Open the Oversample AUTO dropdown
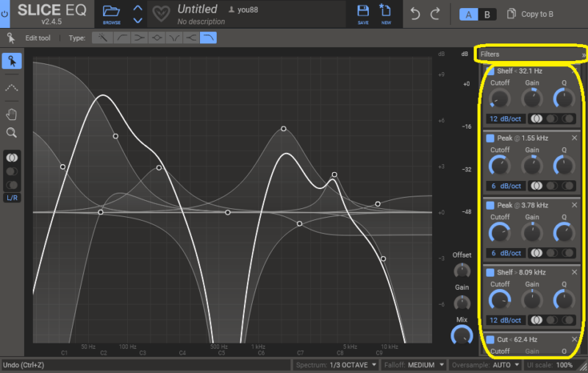Screen dimensions: 588x373 pyautogui.click(x=483, y=365)
